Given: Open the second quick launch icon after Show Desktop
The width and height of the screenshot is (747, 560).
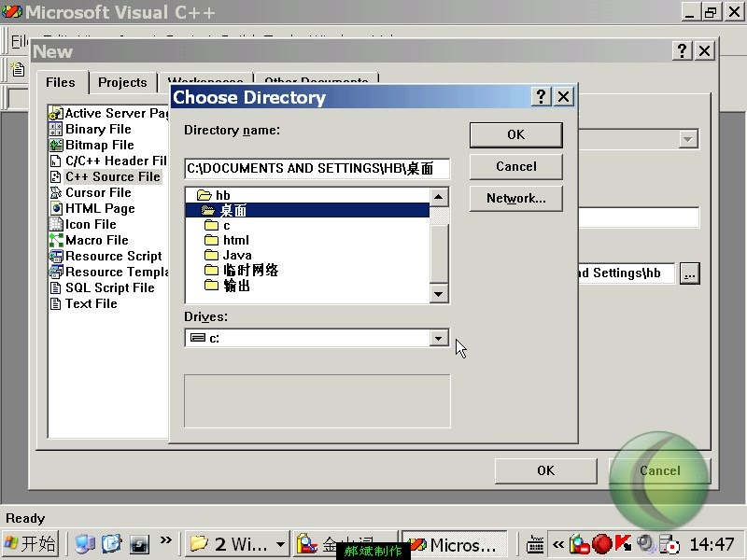Looking at the screenshot, I should (112, 544).
